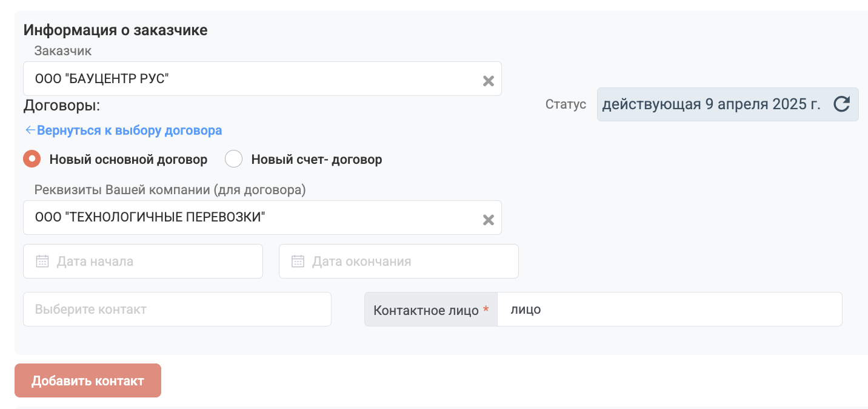Focus the Дата начала date field

(143, 262)
